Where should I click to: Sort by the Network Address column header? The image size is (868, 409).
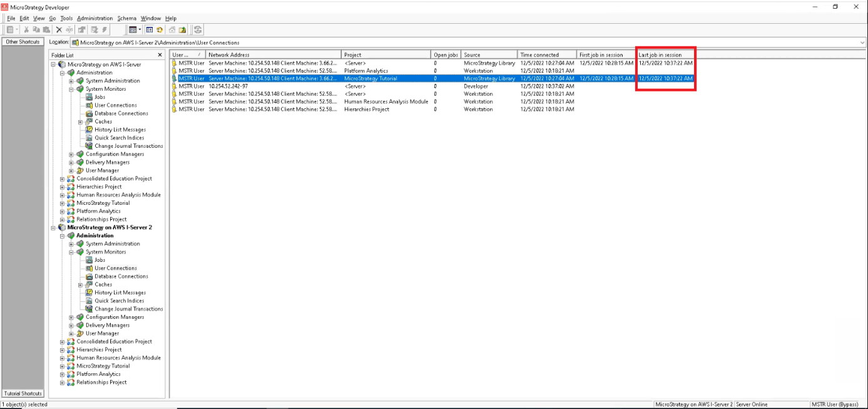click(x=274, y=54)
